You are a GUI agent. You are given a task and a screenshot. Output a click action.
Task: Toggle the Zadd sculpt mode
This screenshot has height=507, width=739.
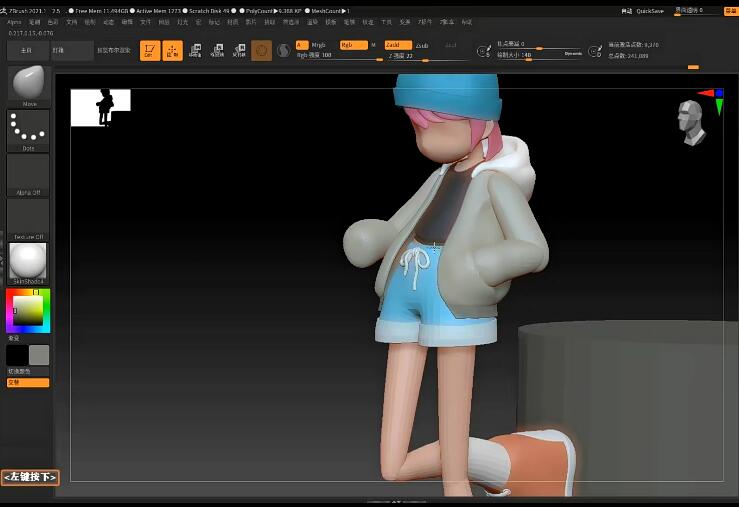(397, 45)
